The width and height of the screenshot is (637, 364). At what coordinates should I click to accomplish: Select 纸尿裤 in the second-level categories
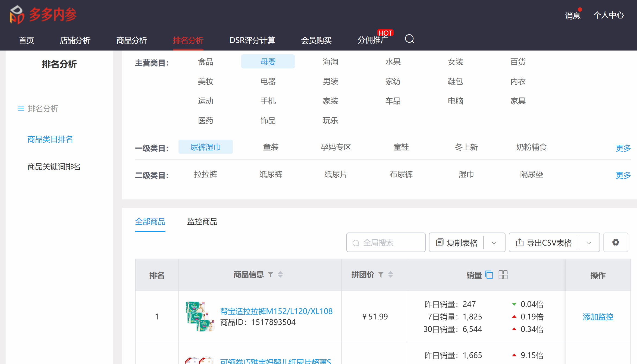click(x=271, y=174)
